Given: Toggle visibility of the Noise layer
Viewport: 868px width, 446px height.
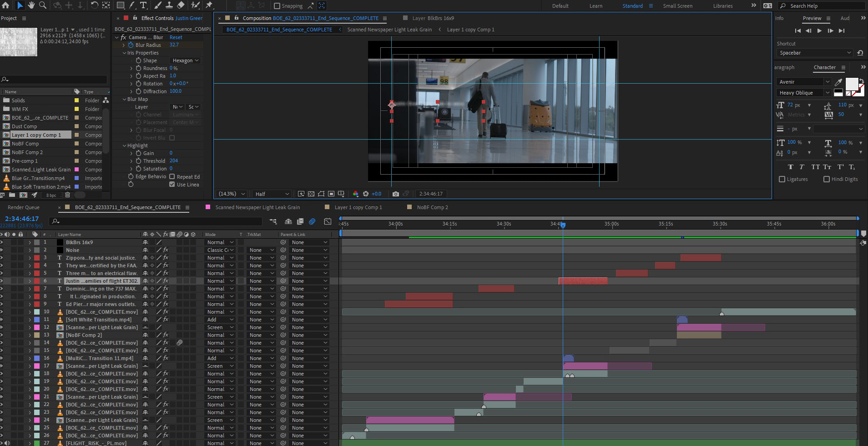Looking at the screenshot, I should [x=1, y=250].
